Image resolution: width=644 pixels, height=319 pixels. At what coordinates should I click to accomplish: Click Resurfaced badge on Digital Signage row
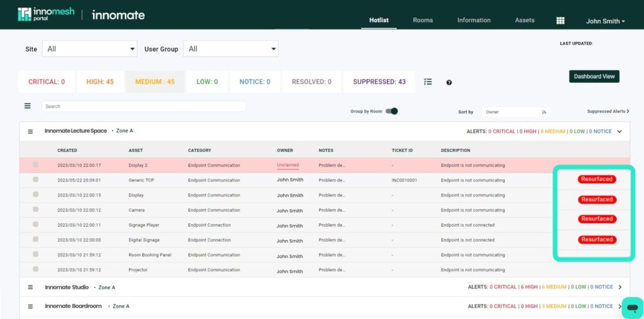point(597,239)
